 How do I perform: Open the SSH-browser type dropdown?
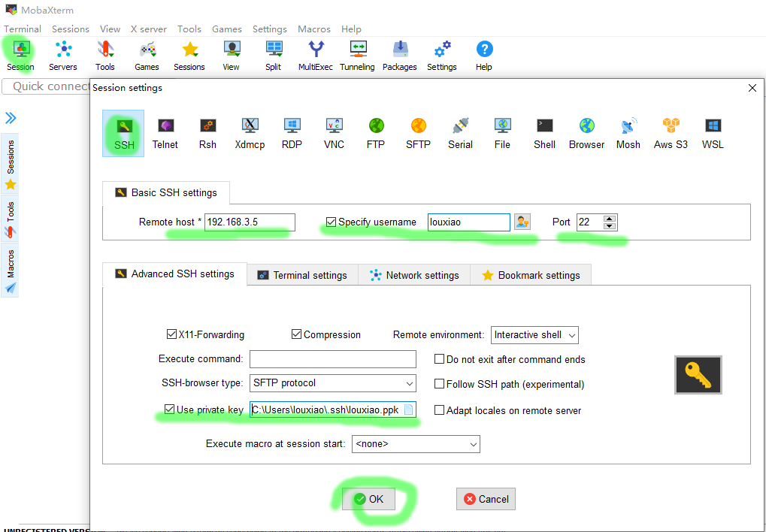[x=333, y=383]
